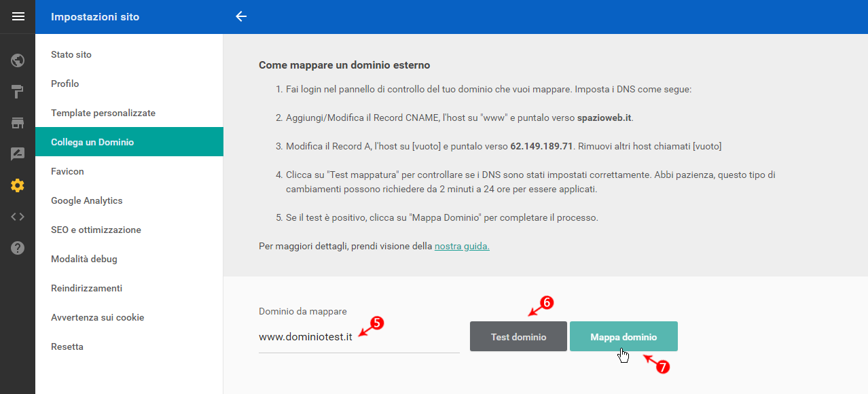This screenshot has height=394, width=868.
Task: Open the help question mark icon
Action: click(x=18, y=248)
